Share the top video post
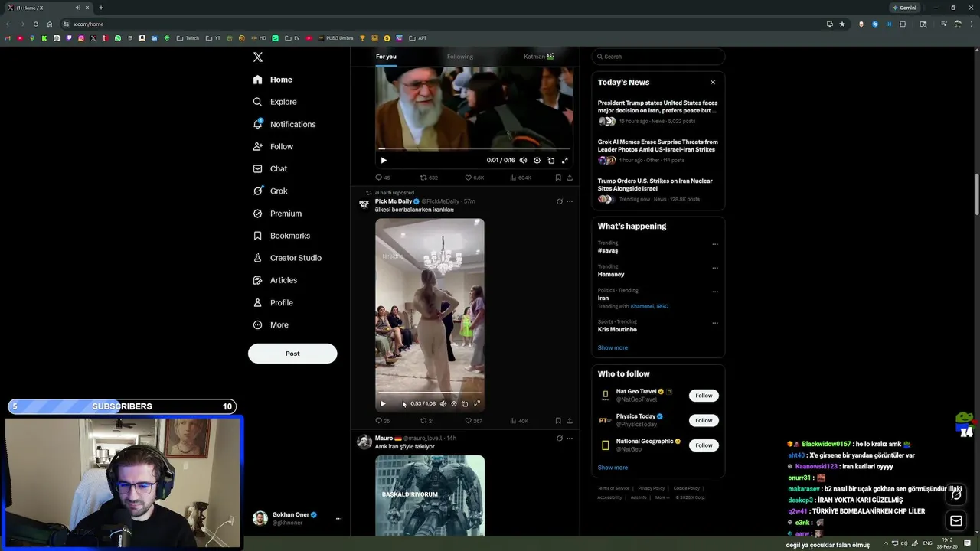 click(x=570, y=178)
